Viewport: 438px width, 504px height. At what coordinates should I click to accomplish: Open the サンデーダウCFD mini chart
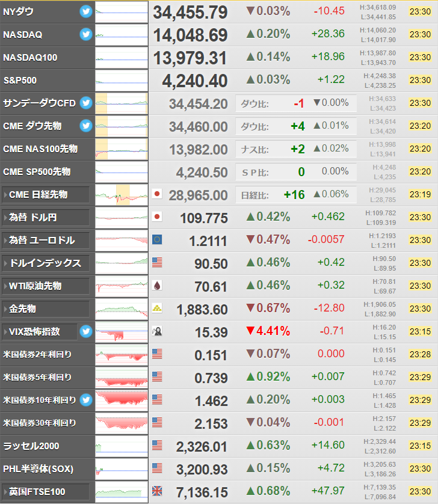point(122,103)
